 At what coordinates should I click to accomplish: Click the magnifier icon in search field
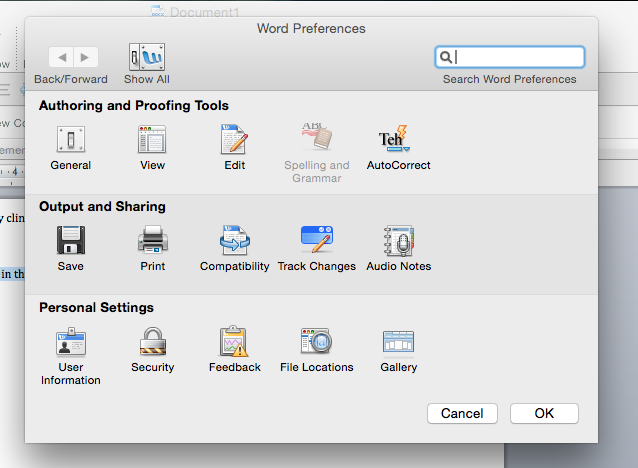[446, 57]
